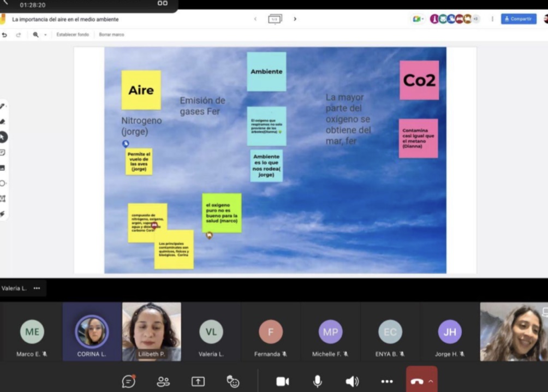Click the share screen icon

[198, 382]
